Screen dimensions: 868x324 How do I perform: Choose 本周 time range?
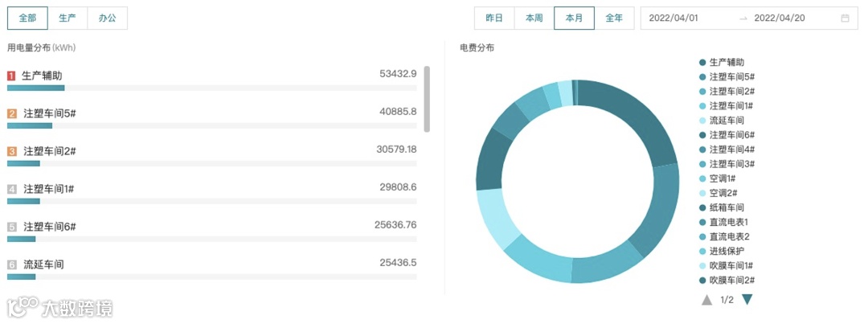point(534,18)
